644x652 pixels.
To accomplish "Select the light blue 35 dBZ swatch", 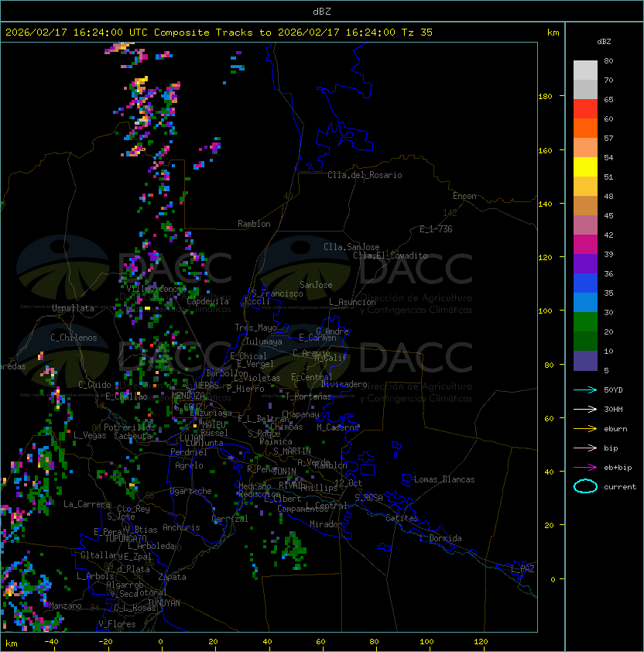I will point(585,302).
